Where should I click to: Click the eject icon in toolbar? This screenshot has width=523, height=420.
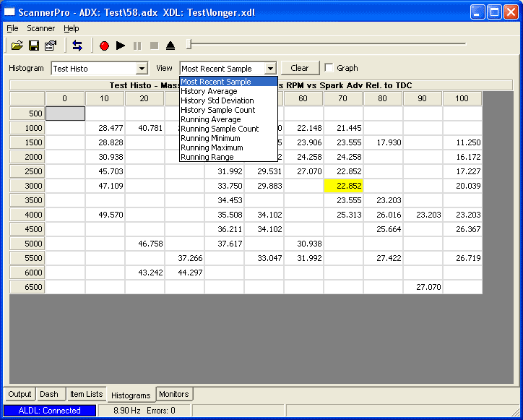click(170, 46)
